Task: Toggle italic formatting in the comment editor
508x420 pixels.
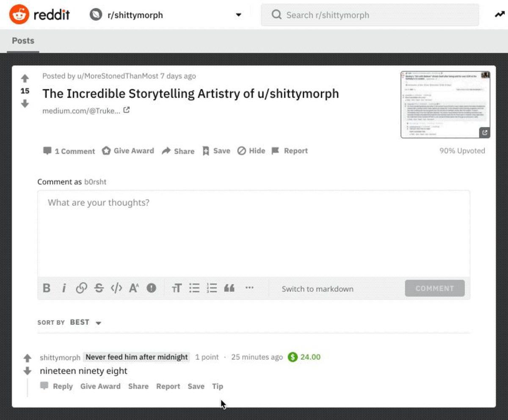Action: pyautogui.click(x=64, y=288)
